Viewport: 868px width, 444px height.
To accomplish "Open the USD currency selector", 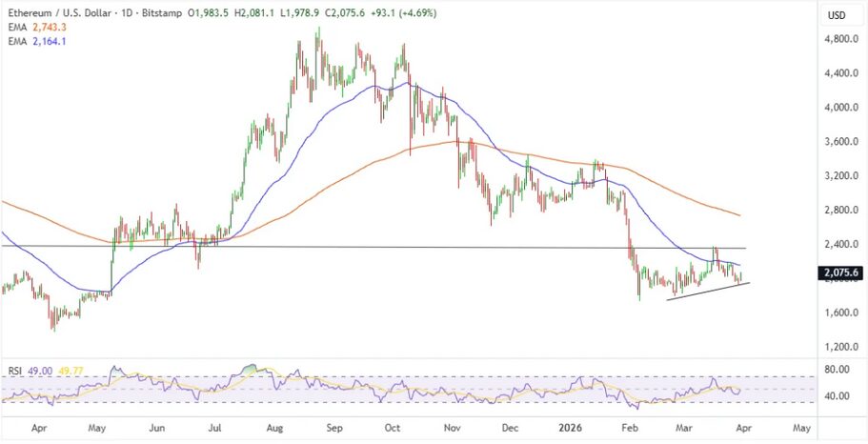I will (x=837, y=15).
